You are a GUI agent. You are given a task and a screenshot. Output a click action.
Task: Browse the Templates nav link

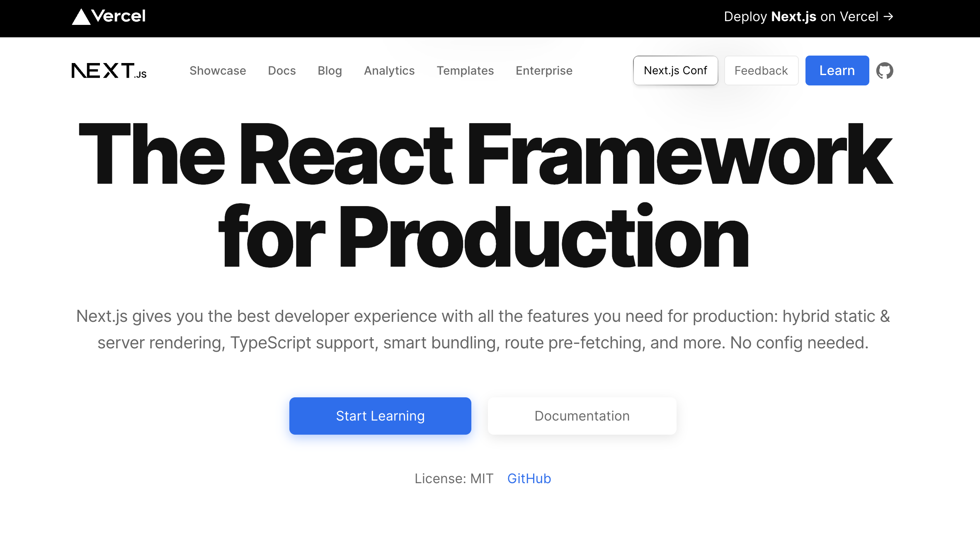pyautogui.click(x=465, y=71)
